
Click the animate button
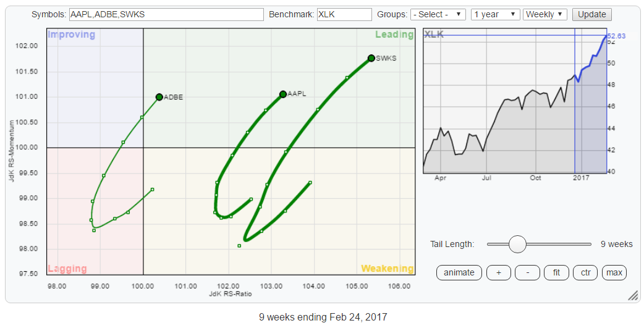click(x=459, y=272)
